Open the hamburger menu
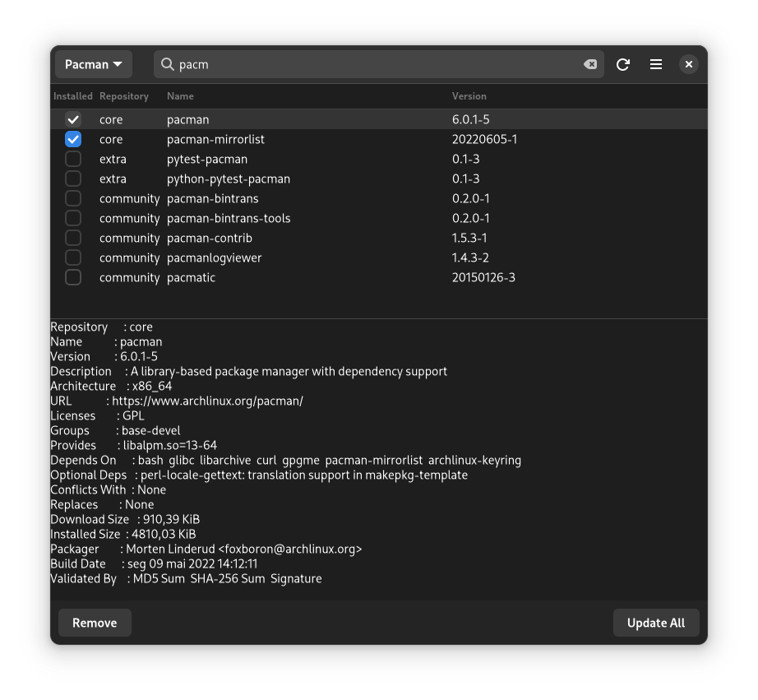 coord(656,64)
